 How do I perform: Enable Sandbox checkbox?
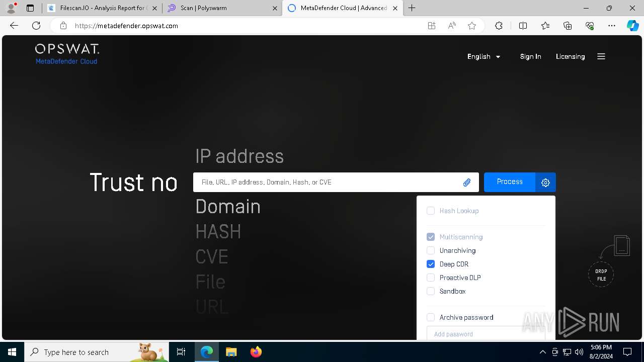click(x=431, y=291)
